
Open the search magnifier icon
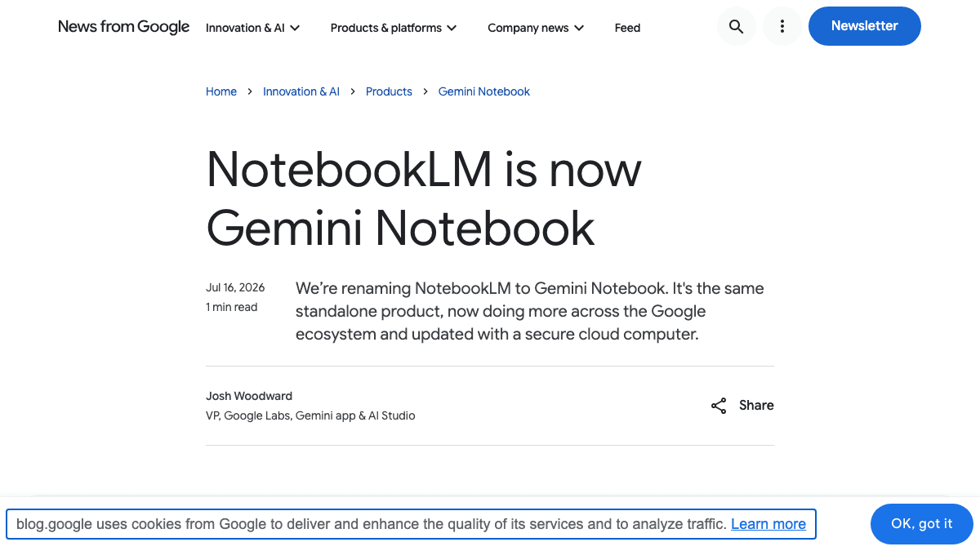coord(736,26)
